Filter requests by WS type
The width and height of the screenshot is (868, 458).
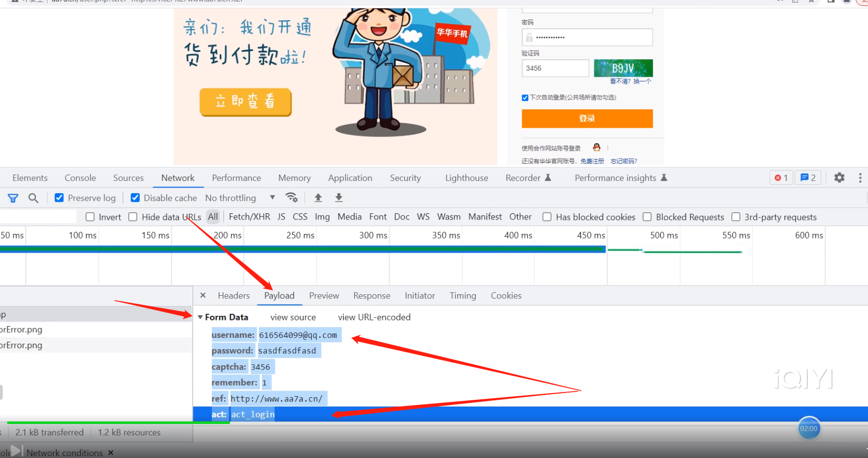423,217
